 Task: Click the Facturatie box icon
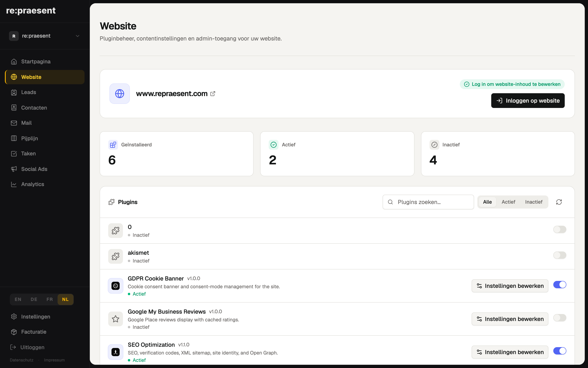coord(14,332)
